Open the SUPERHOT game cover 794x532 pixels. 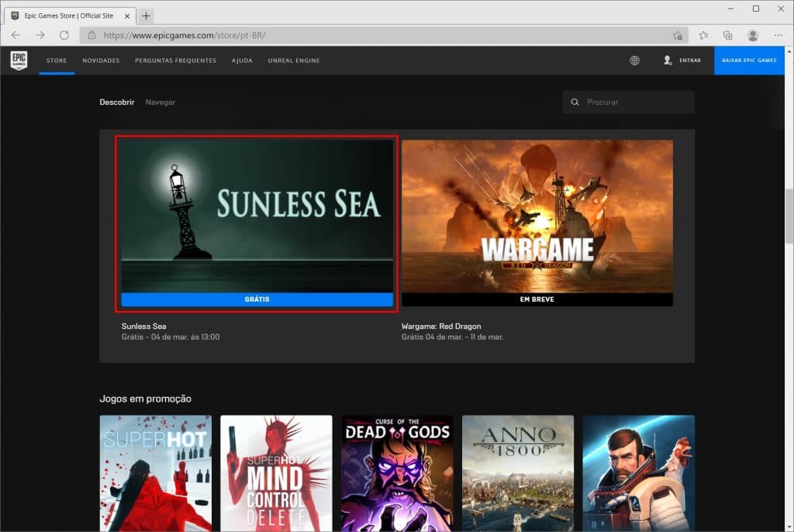click(155, 473)
